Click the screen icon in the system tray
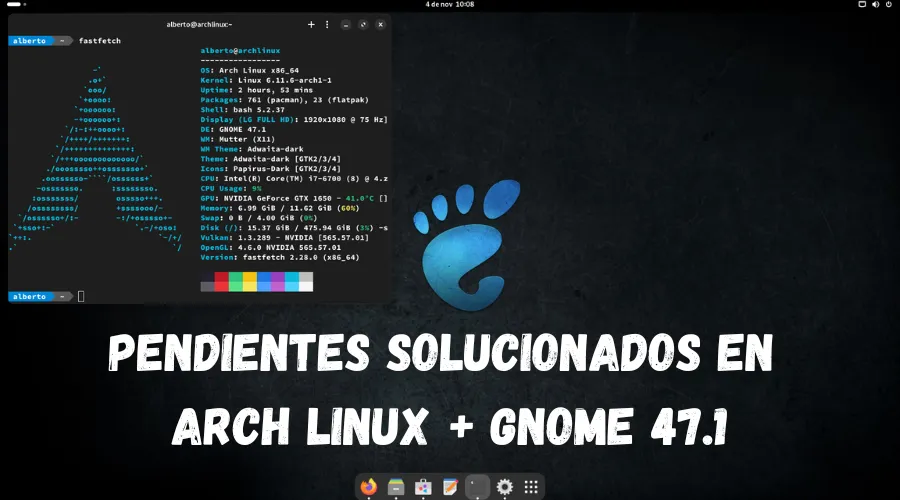 tap(862, 4)
